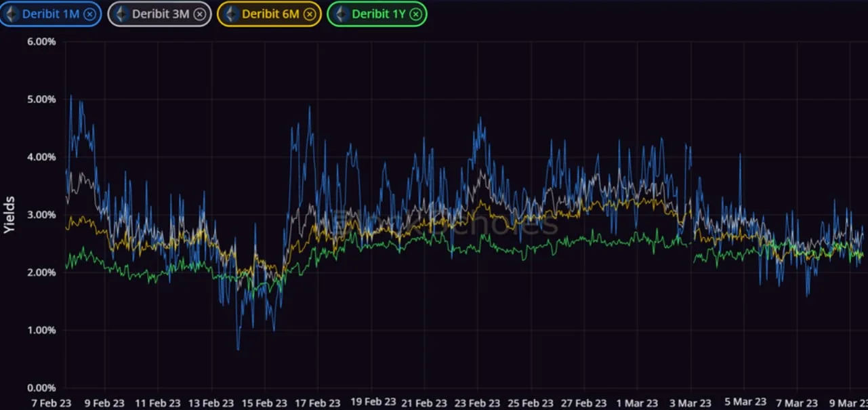
Task: Remove the Deribit 3M series chip
Action: pos(199,14)
